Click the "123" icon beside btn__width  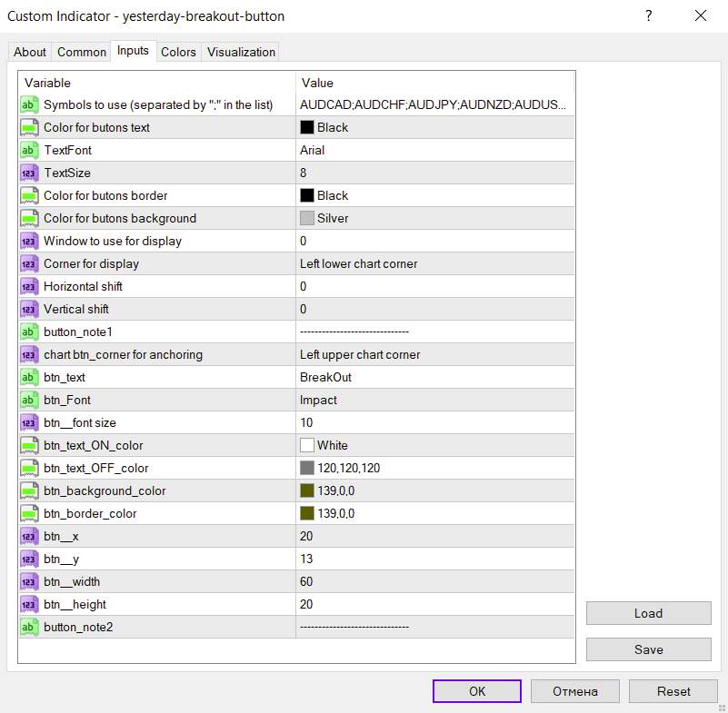(28, 581)
